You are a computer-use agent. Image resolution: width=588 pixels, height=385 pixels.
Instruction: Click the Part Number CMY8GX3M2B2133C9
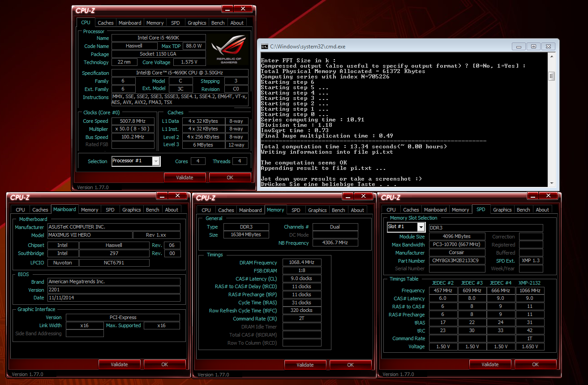pos(457,261)
